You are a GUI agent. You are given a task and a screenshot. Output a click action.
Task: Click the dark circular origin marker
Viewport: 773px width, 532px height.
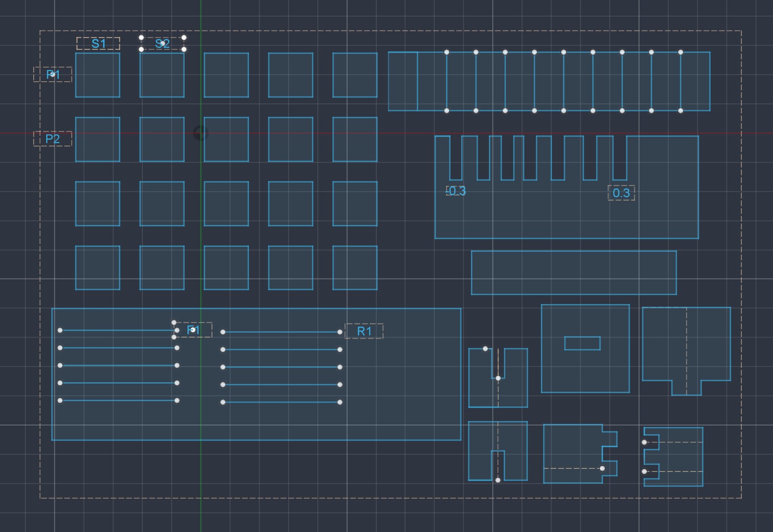pos(200,133)
